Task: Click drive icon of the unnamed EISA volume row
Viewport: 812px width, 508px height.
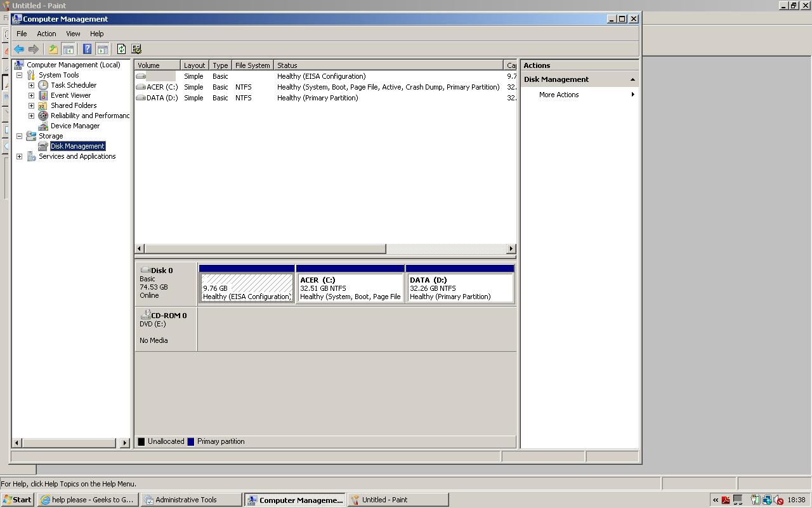Action: pos(141,76)
